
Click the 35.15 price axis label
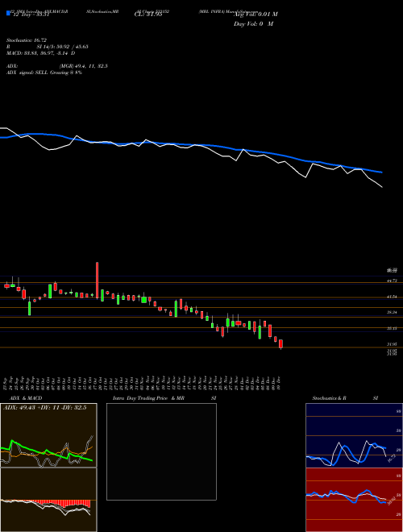(393, 328)
